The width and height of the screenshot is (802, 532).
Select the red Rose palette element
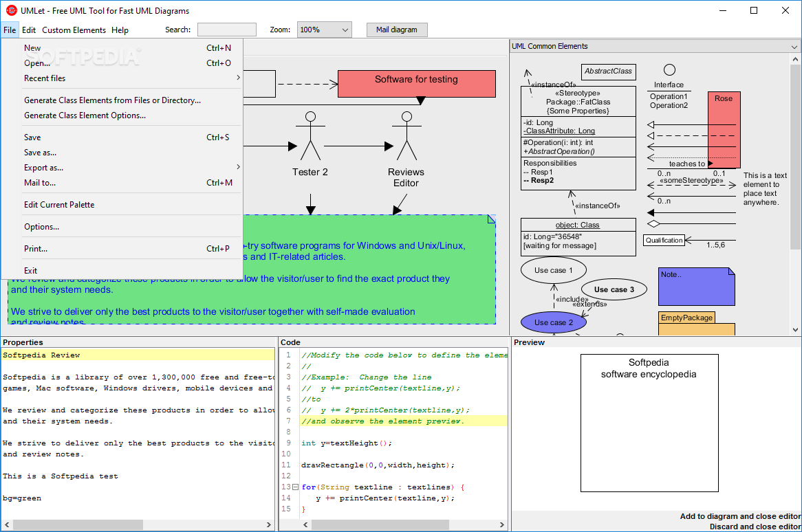[x=724, y=130]
